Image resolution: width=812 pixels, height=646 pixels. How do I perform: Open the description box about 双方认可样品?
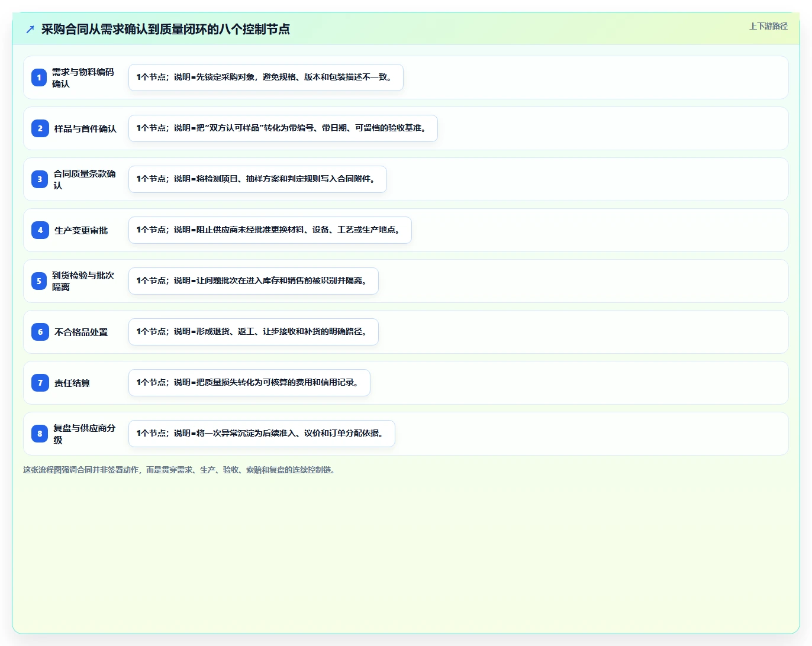[x=283, y=128]
